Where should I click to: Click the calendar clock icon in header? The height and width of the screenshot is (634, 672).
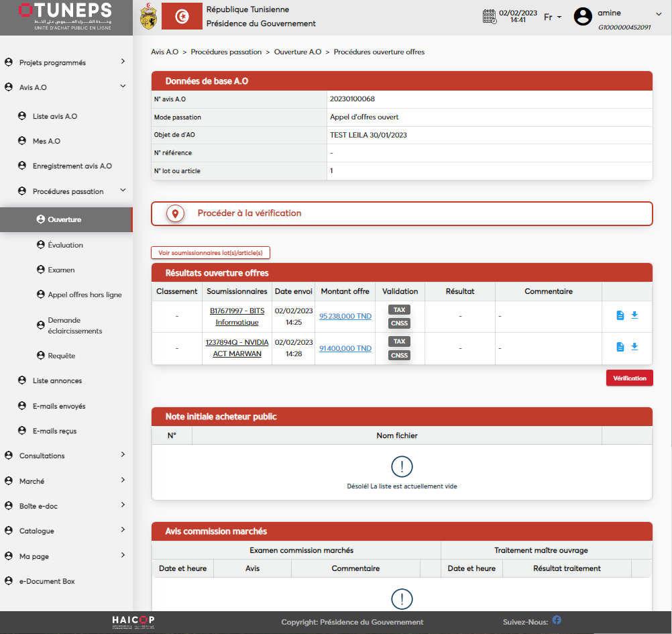click(490, 17)
